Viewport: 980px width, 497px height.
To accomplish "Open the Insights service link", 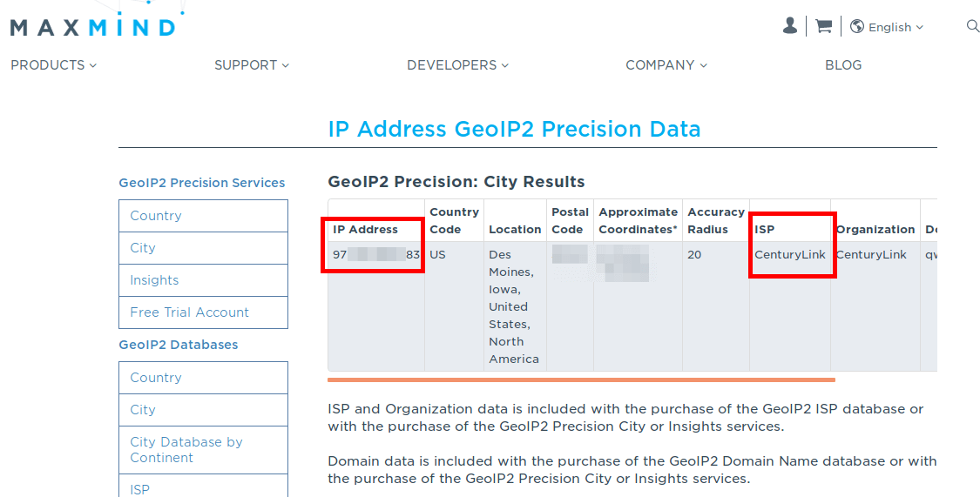I will [x=203, y=280].
